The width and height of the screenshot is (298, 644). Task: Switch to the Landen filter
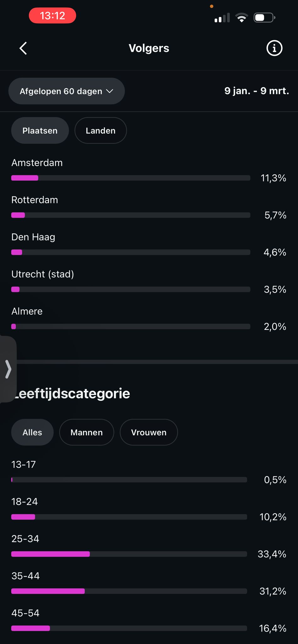coord(101,130)
